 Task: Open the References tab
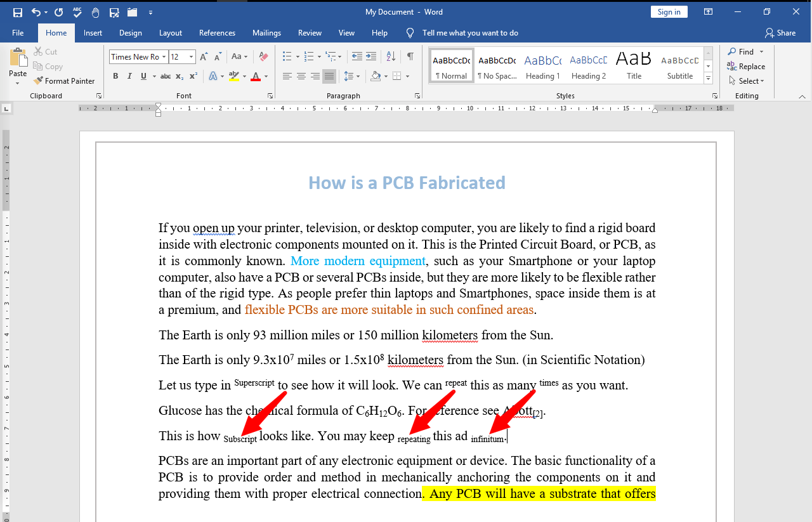(217, 33)
